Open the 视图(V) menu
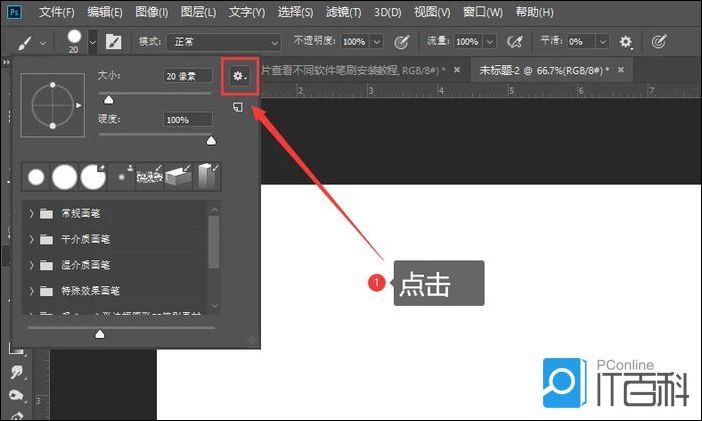 point(432,12)
